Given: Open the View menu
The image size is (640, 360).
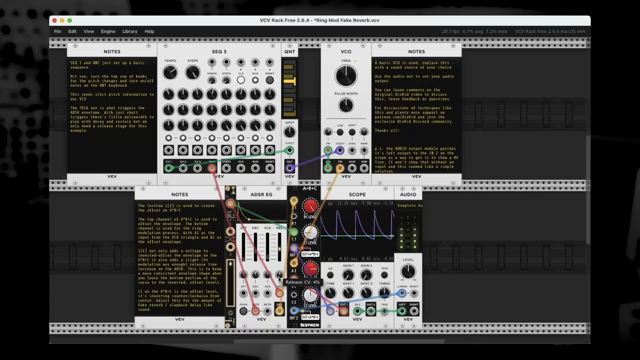Looking at the screenshot, I should click(x=89, y=31).
